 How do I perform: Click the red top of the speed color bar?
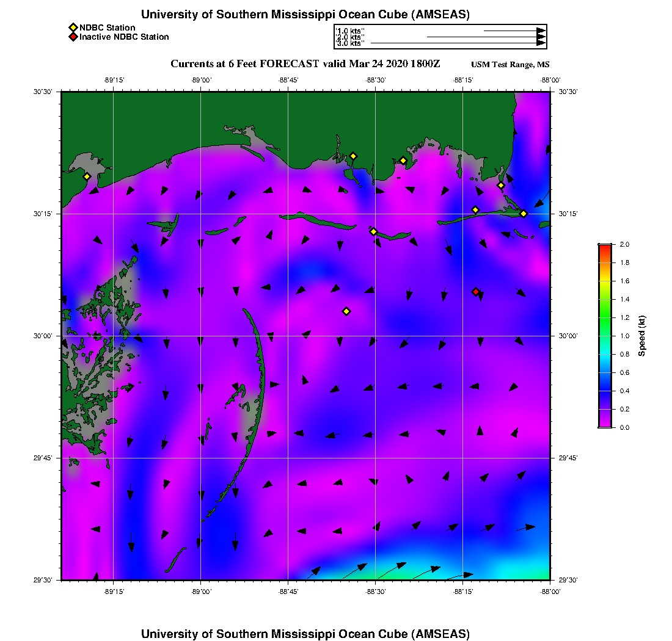[x=604, y=246]
